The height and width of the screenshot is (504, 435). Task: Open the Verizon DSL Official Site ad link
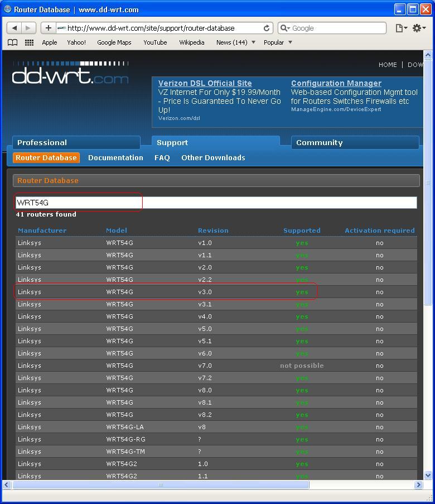click(x=205, y=83)
